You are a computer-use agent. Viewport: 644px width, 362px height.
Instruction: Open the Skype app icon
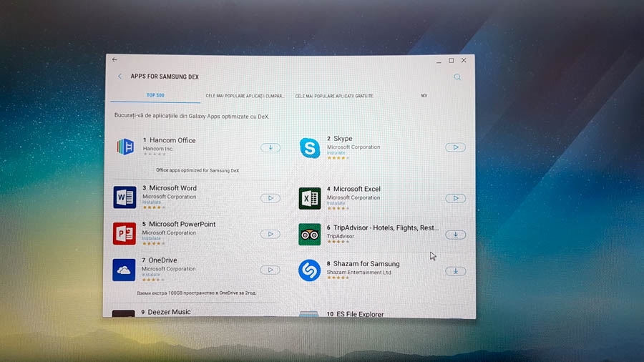tap(310, 148)
